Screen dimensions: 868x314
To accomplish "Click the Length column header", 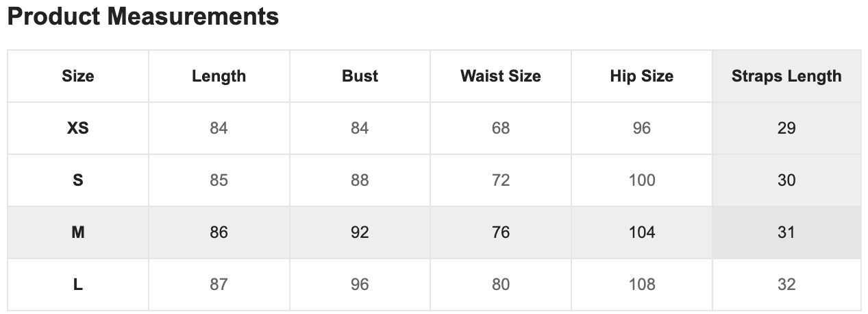I will click(x=219, y=76).
